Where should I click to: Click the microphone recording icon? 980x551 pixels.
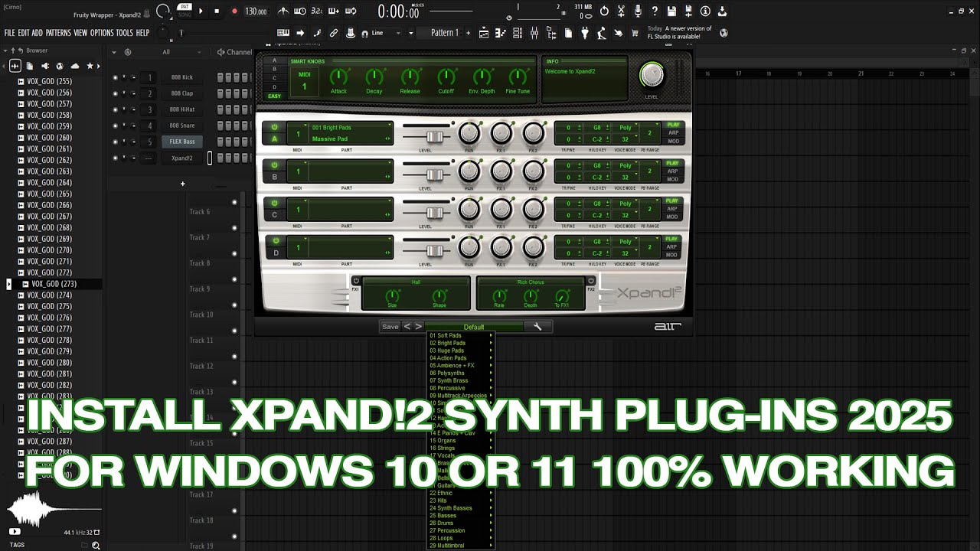pyautogui.click(x=638, y=11)
